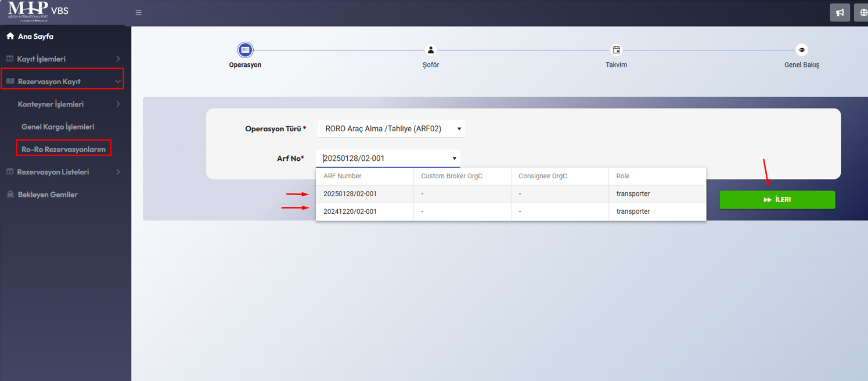Viewport: 868px width, 381px height.
Task: Toggle the Arf No dropdown arrow
Action: [x=454, y=159]
